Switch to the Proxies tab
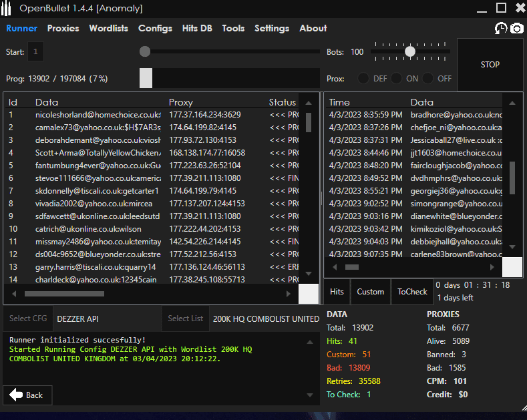This screenshot has height=420, width=527. [63, 28]
